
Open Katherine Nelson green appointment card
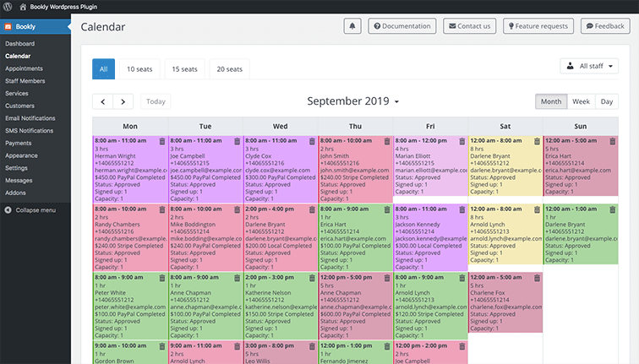(281, 307)
